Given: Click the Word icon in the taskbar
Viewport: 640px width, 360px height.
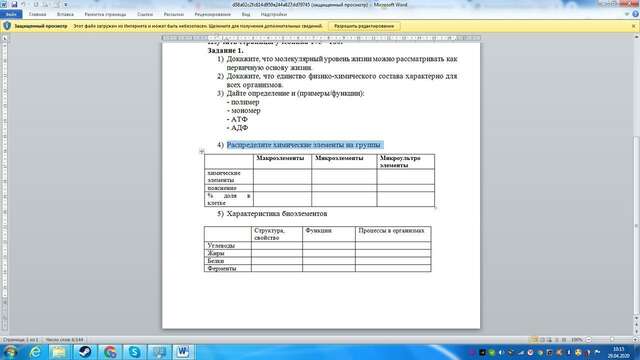Looking at the screenshot, I should pos(183,351).
